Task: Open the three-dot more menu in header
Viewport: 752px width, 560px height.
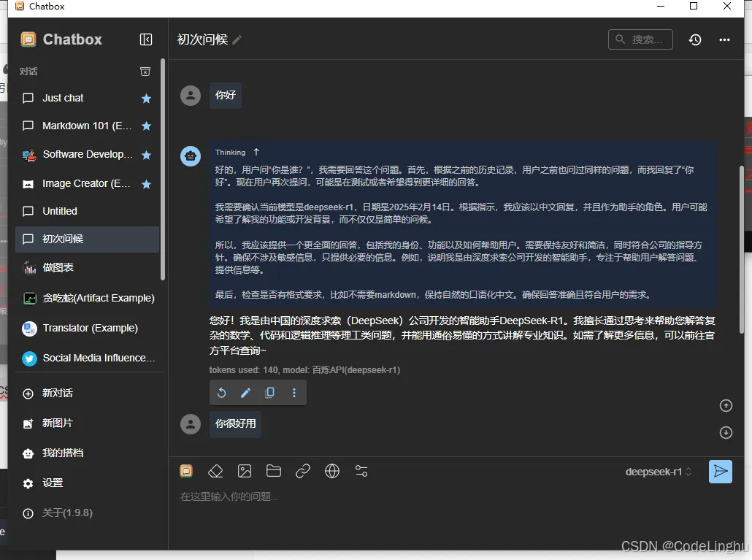Action: (724, 40)
